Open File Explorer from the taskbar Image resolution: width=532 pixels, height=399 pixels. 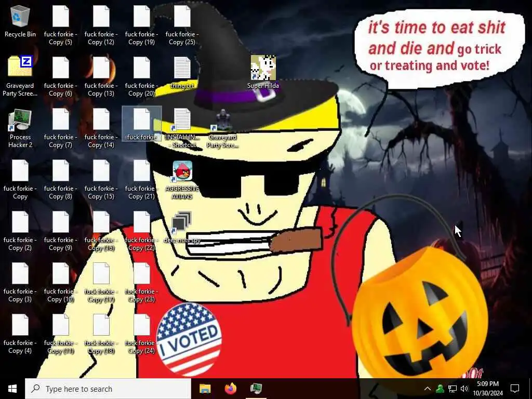[205, 389]
